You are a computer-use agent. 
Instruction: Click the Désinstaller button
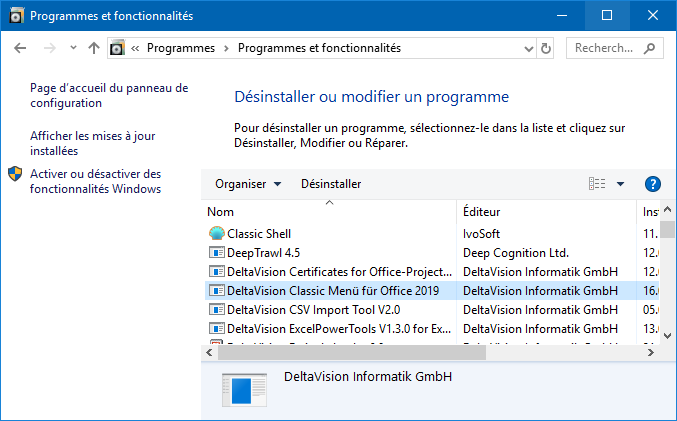pyautogui.click(x=331, y=184)
